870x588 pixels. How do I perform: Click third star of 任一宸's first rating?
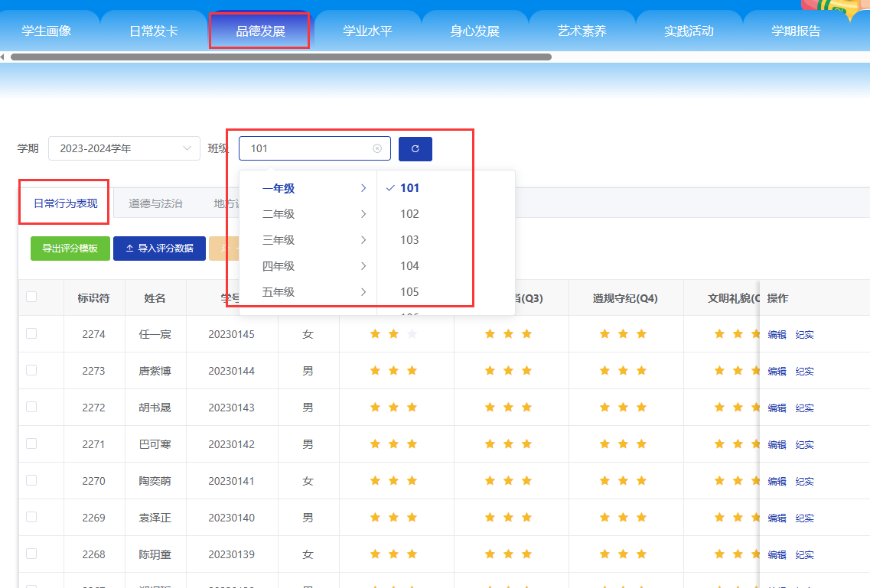coord(412,333)
